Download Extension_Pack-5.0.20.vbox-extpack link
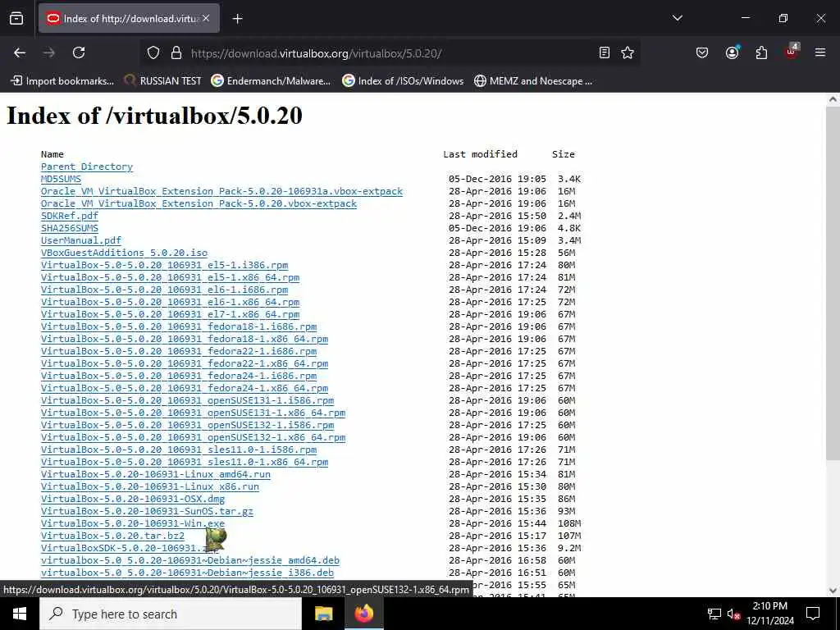The height and width of the screenshot is (630, 840). click(x=199, y=203)
